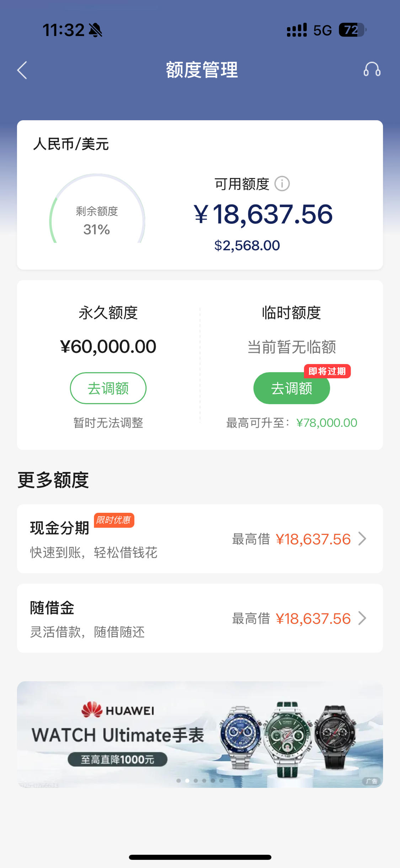Expand 现金分期 chevron arrow

coord(362,539)
